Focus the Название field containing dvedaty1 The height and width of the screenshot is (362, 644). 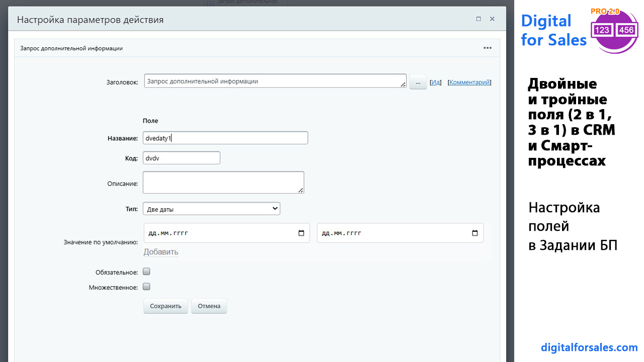click(x=225, y=138)
